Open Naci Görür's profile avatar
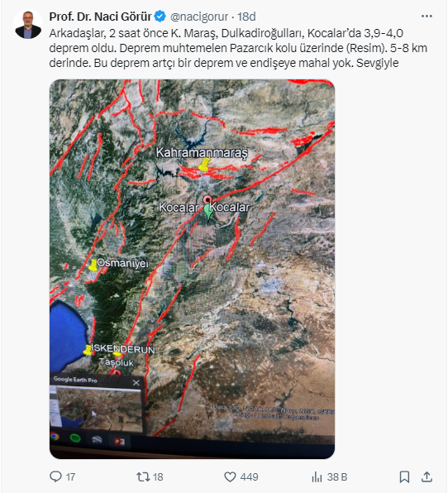Viewport: 448px width, 493px height. point(28,24)
